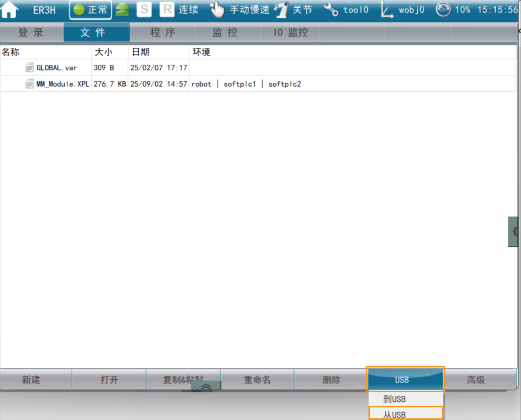Select the 手动慢速 mode label
This screenshot has width=521, height=420.
click(250, 10)
